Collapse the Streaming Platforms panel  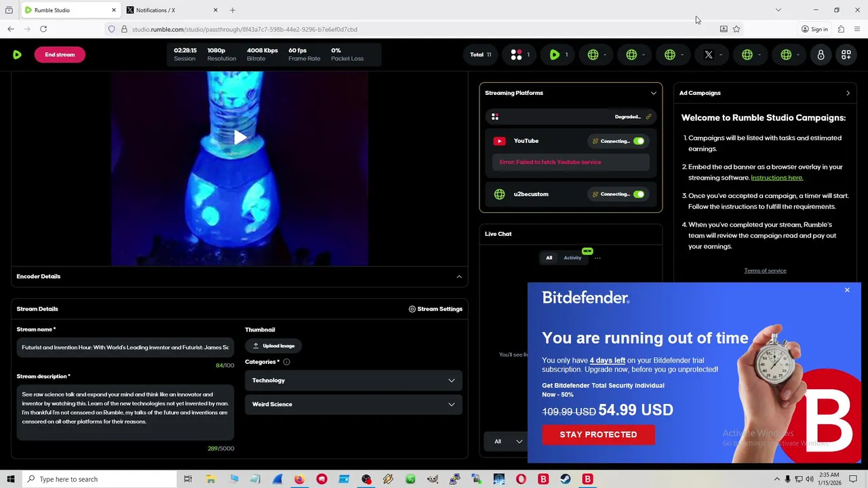(654, 93)
